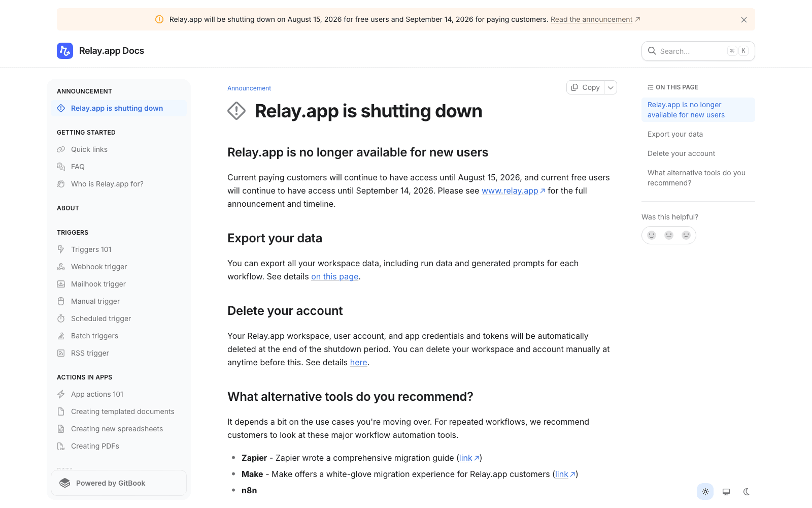Dismiss the shutdown announcement banner
Screen dimensions: 812x508
(744, 20)
